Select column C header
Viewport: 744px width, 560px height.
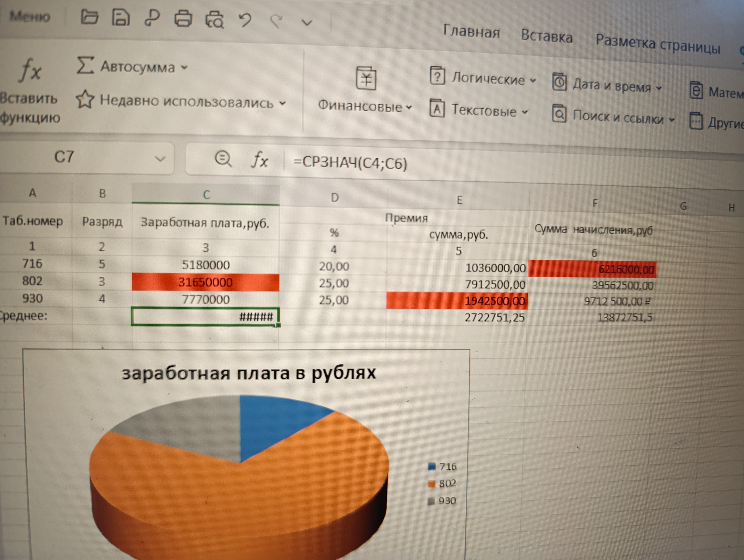(206, 194)
